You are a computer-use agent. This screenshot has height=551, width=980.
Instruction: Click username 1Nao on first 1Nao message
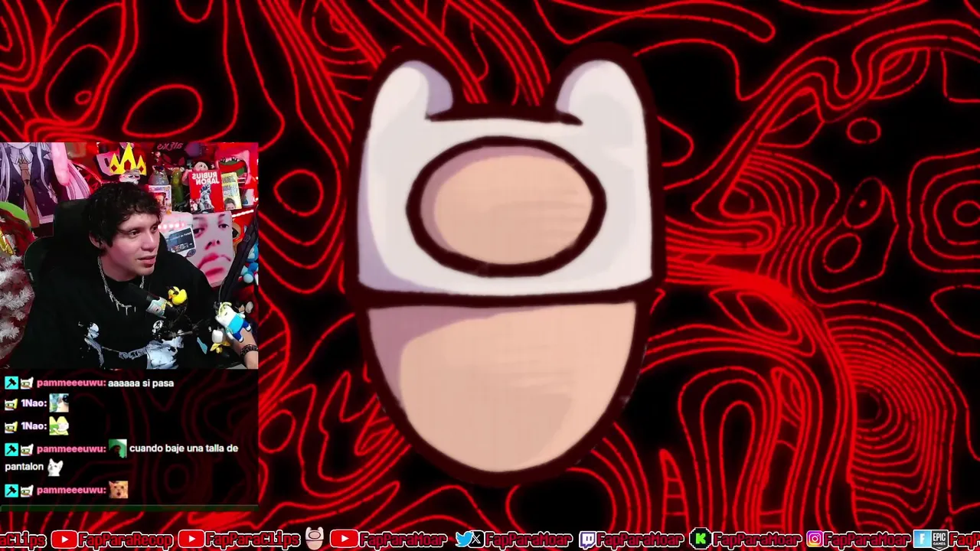32,404
